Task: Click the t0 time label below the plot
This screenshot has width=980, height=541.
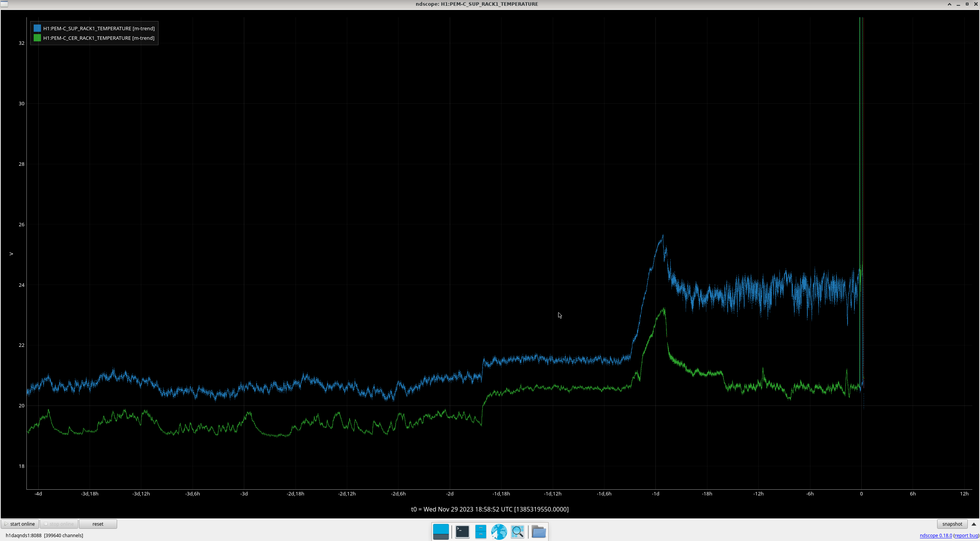Action: point(490,509)
